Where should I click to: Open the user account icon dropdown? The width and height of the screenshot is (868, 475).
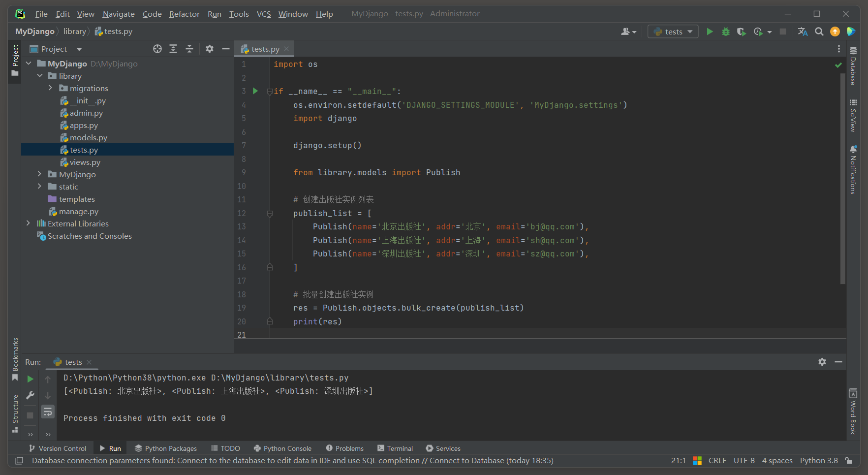click(628, 32)
